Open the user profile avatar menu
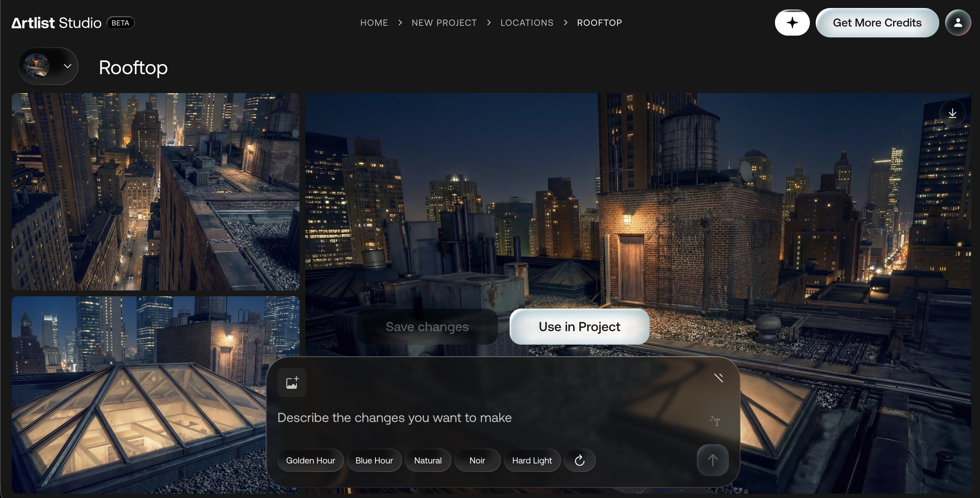This screenshot has height=498, width=980. click(x=958, y=23)
